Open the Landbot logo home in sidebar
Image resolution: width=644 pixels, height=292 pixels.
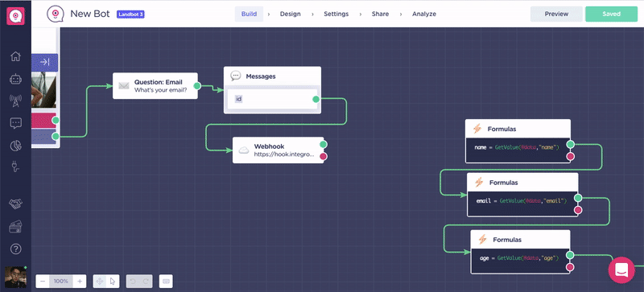click(15, 16)
